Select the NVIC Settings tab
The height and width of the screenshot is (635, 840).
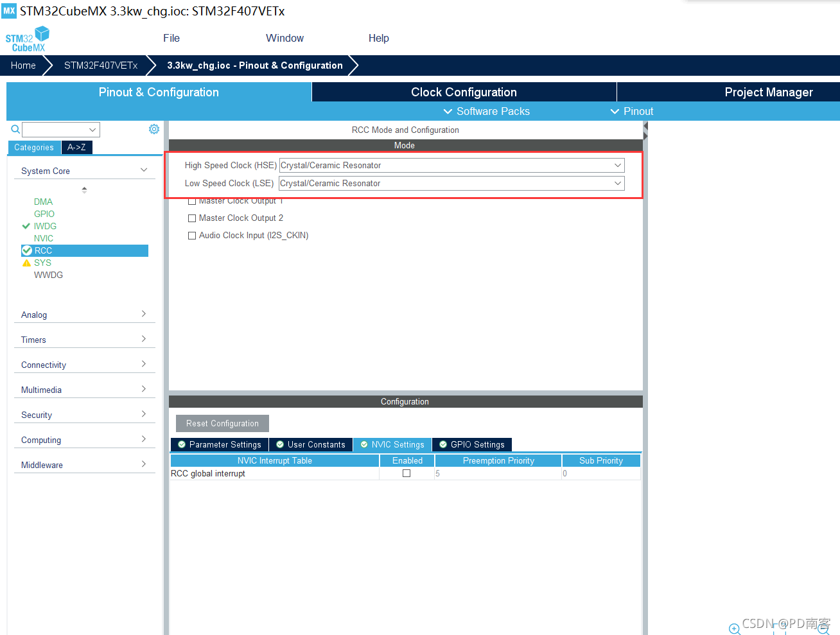click(392, 444)
